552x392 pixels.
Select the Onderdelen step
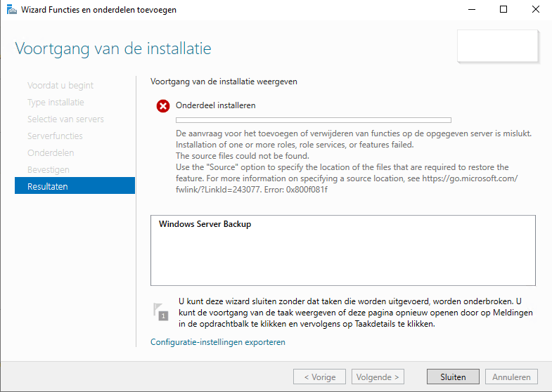tap(51, 153)
